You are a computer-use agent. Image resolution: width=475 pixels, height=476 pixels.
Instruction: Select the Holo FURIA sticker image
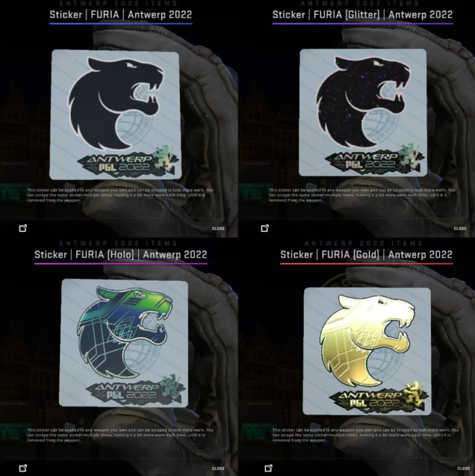point(124,343)
